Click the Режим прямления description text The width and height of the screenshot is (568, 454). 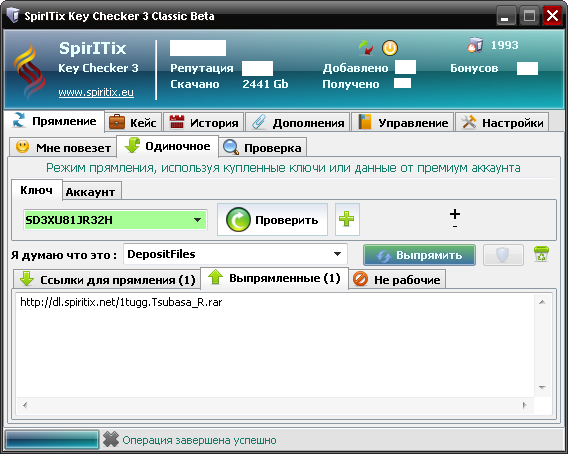point(283,168)
